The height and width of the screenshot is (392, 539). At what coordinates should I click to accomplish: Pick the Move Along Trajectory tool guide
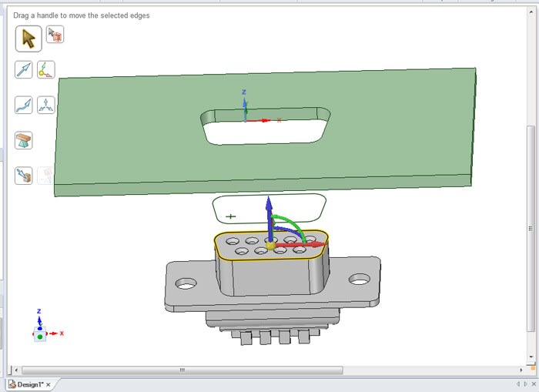(x=24, y=105)
